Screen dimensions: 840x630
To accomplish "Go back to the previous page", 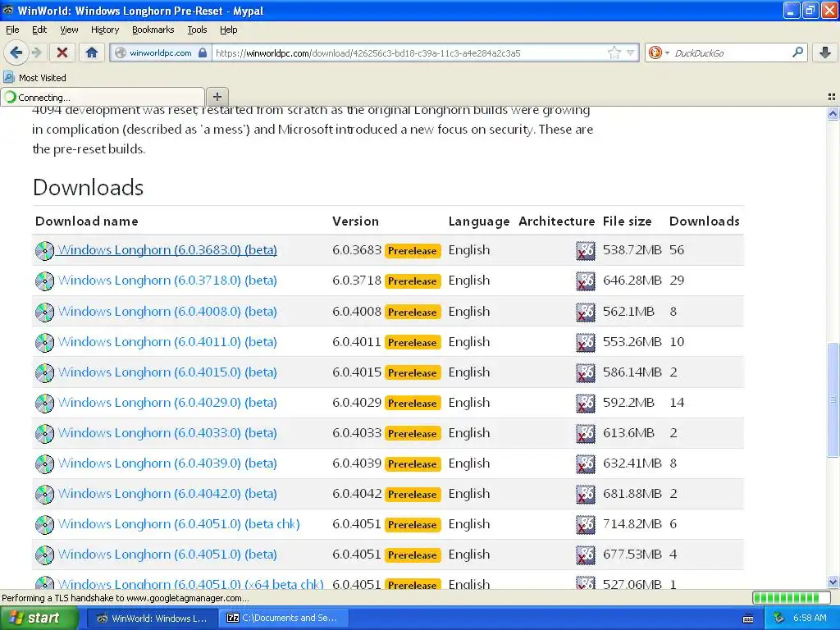I will click(x=16, y=52).
